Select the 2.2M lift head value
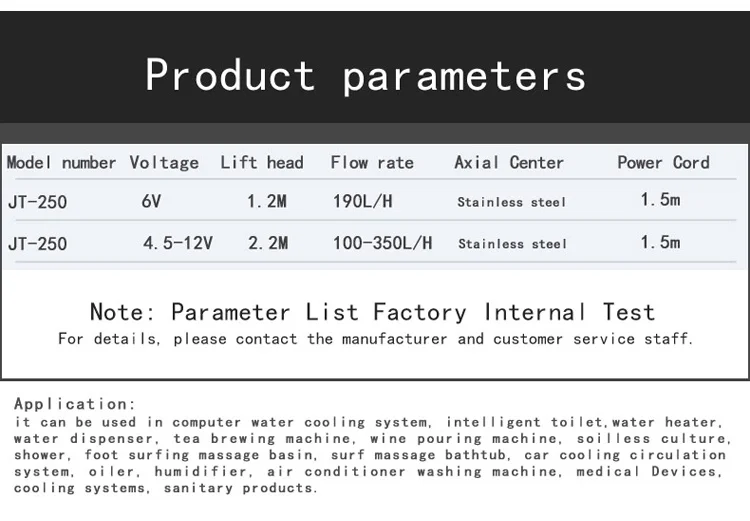This screenshot has width=750, height=521. pos(267,243)
